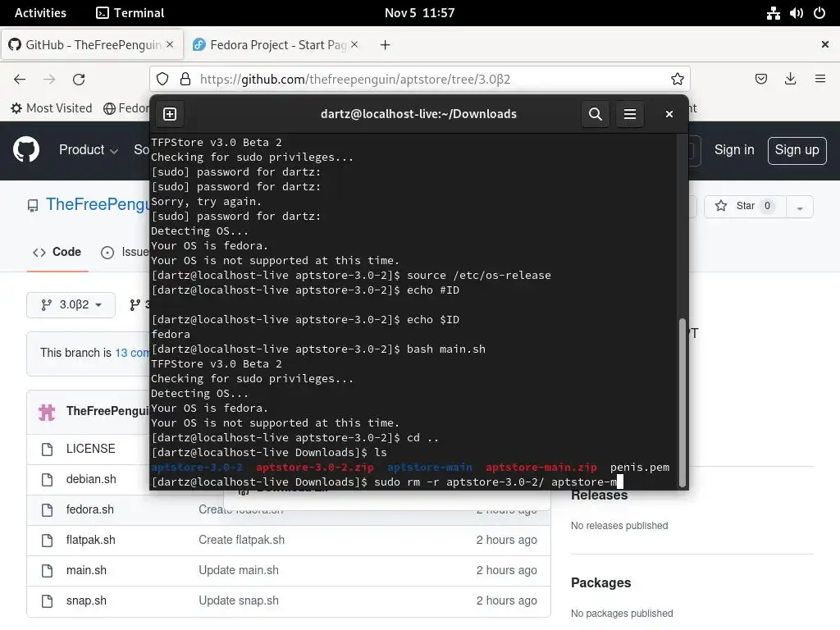The height and width of the screenshot is (630, 840).
Task: Click the Most Visited gear bookmark
Action: (x=52, y=108)
